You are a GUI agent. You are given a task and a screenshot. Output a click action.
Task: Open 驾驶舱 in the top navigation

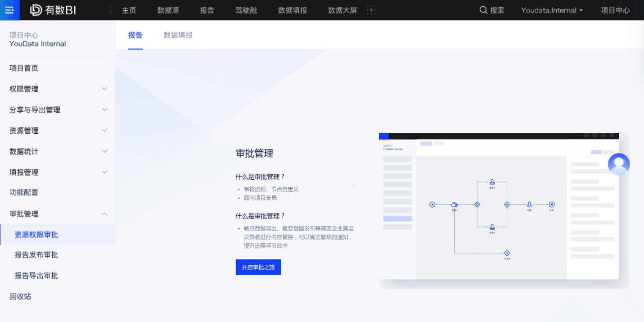[x=246, y=10]
